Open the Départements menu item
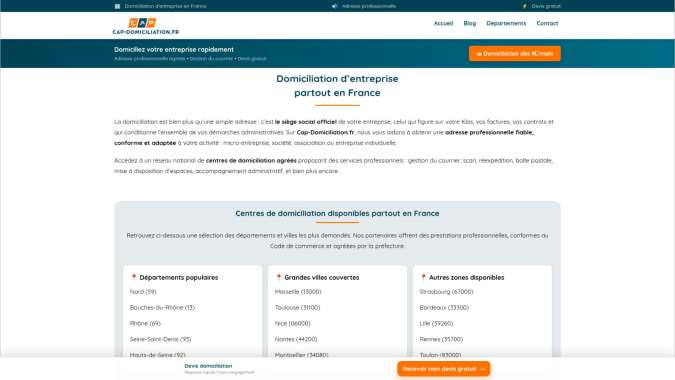The height and width of the screenshot is (380, 675). click(x=506, y=23)
